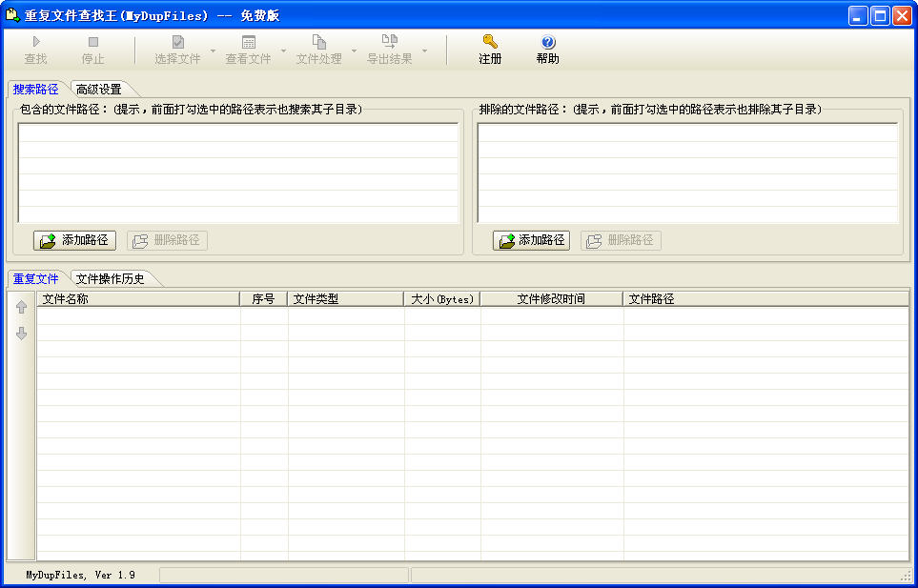This screenshot has width=918, height=588.
Task: Close the MyDupFiles window
Action: [x=902, y=16]
